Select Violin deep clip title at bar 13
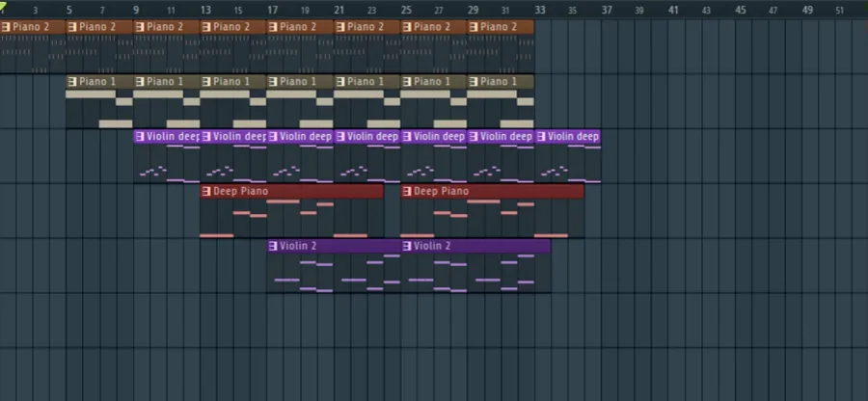The height and width of the screenshot is (401, 868). point(240,136)
